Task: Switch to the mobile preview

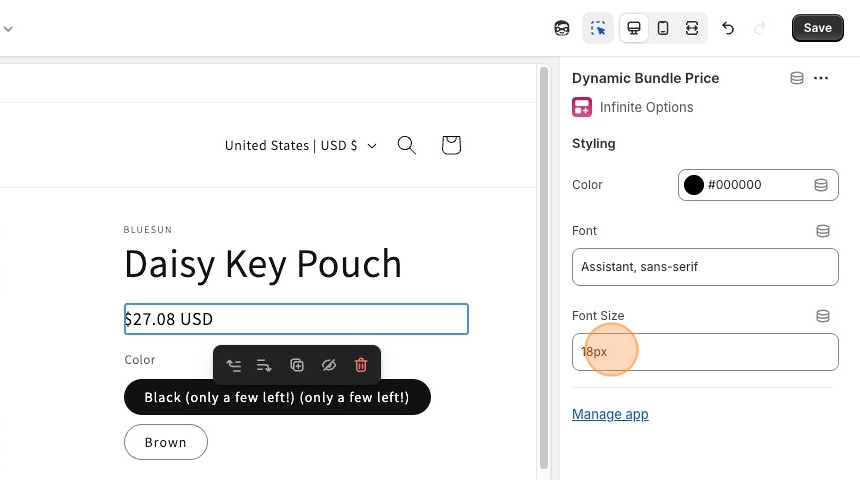Action: (x=663, y=28)
